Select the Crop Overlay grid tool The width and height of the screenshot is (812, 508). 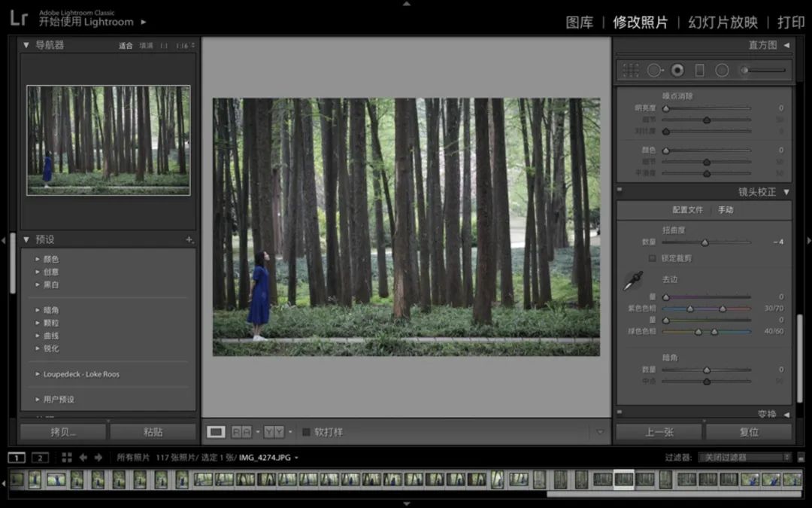[631, 70]
